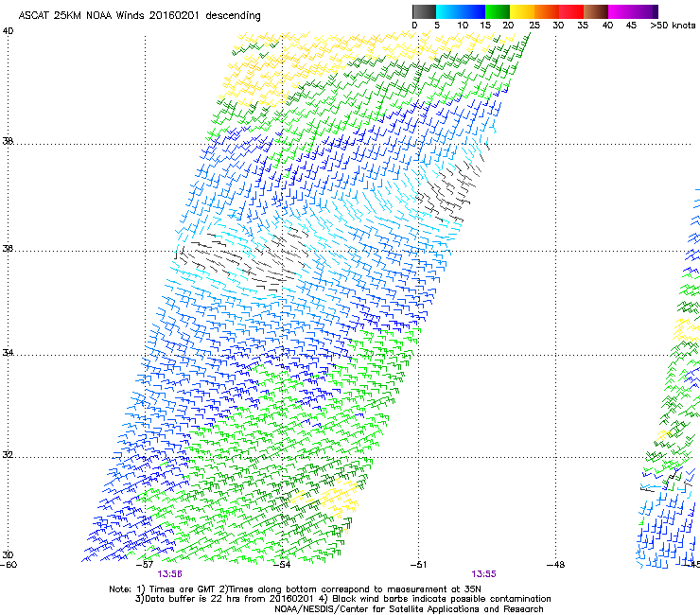
Task: Click the longitude label -48
Action: click(555, 565)
